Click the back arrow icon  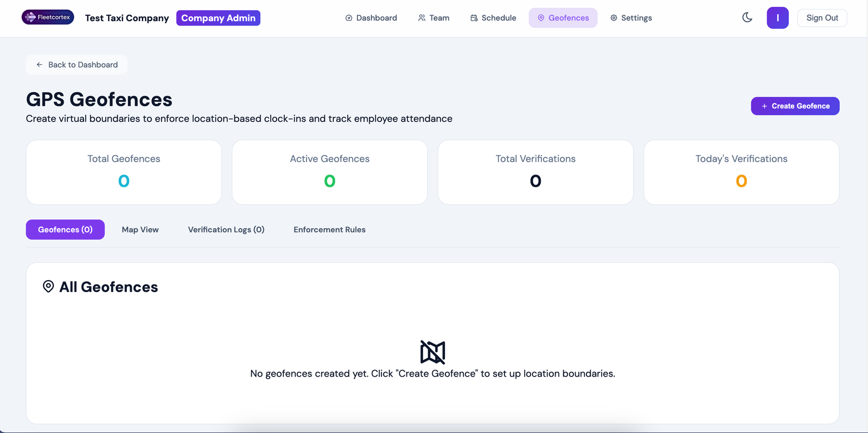(x=40, y=64)
